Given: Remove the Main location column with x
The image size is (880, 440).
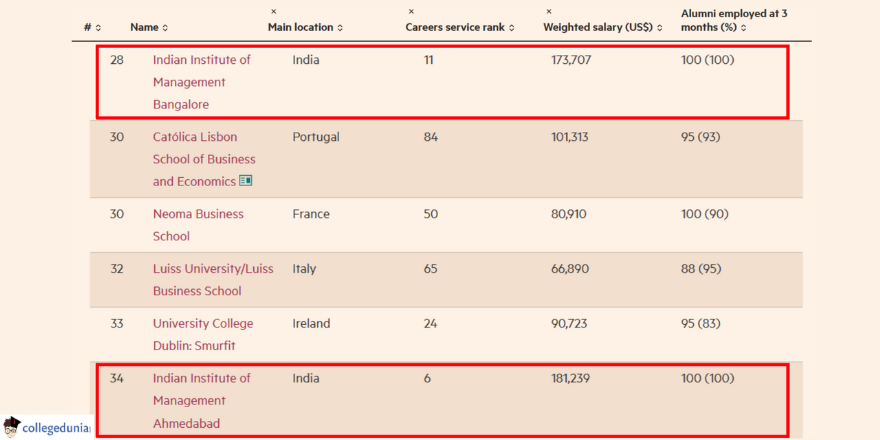Looking at the screenshot, I should tap(273, 11).
